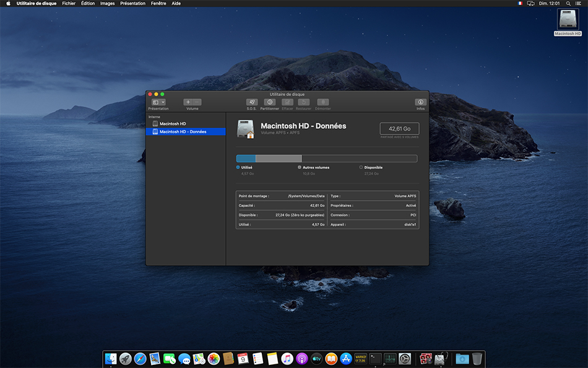Click the gray Autres volumes bar segment

pos(279,159)
